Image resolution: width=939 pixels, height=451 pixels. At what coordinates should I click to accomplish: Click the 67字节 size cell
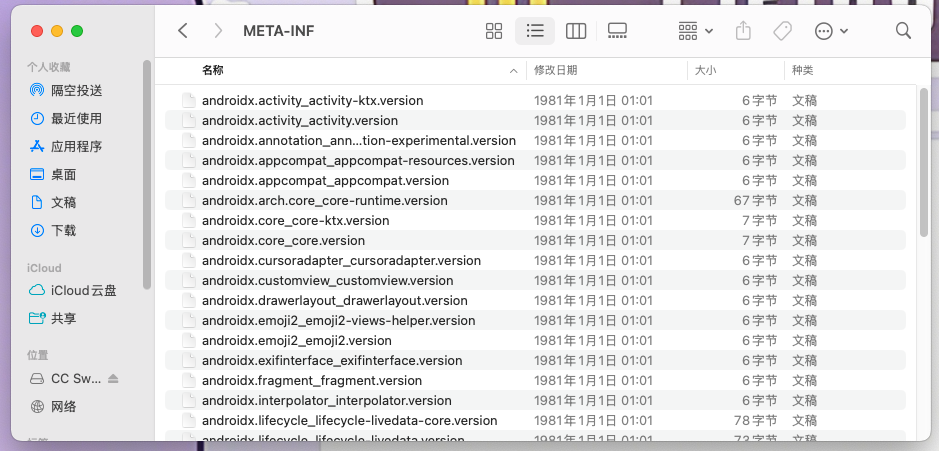tap(756, 201)
